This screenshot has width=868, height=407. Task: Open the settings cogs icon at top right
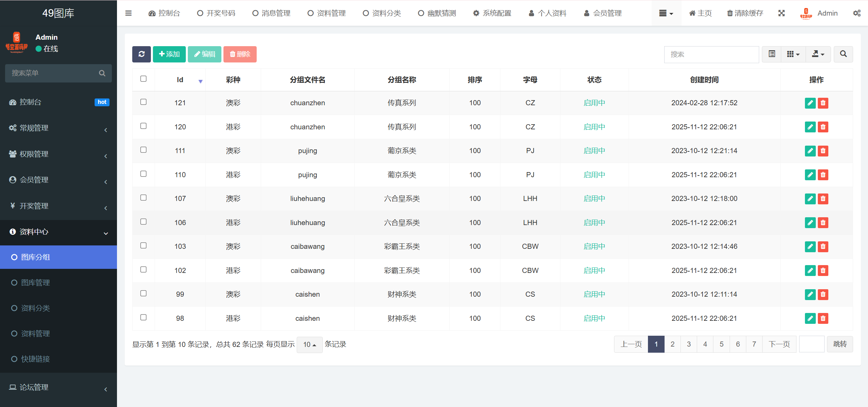(x=857, y=13)
